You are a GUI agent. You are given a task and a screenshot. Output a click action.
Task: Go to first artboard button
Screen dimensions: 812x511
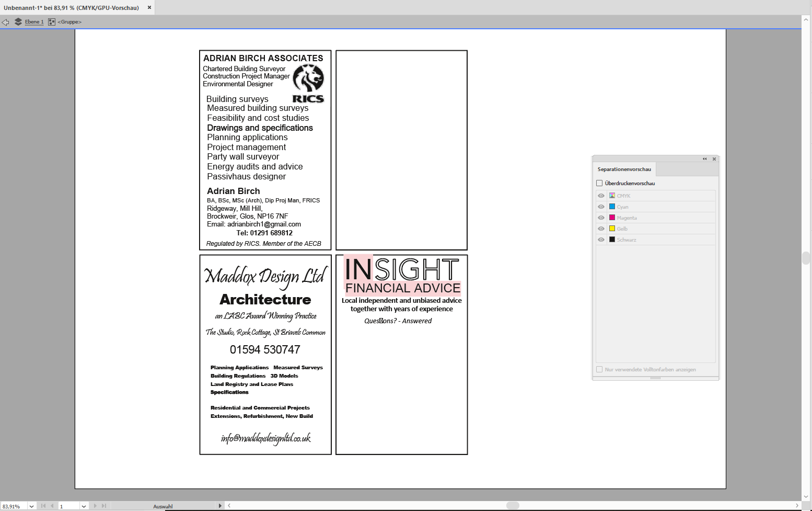(x=43, y=506)
